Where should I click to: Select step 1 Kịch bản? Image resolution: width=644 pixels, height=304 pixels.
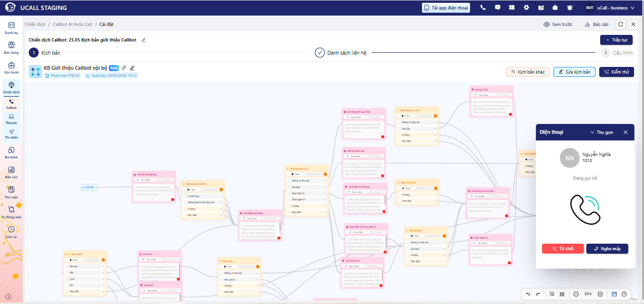point(45,52)
